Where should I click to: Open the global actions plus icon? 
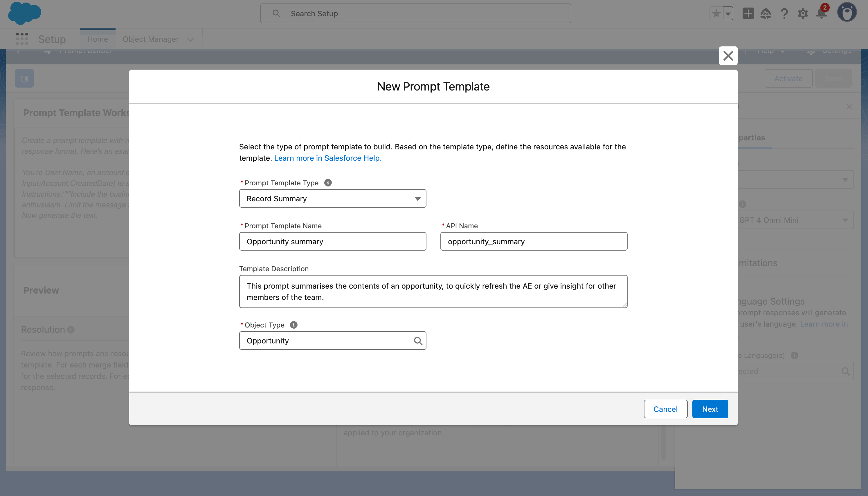pyautogui.click(x=748, y=14)
